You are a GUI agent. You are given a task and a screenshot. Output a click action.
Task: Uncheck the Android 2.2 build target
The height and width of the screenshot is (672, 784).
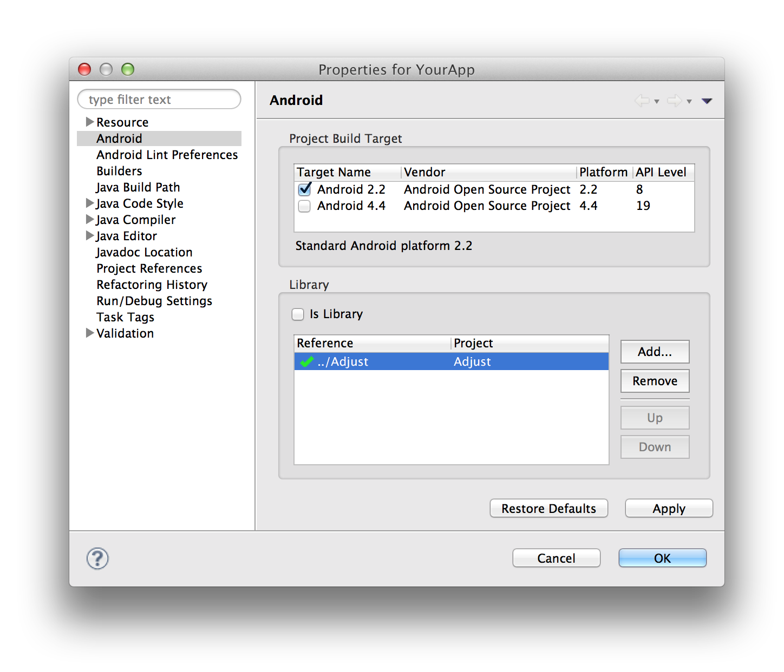(305, 189)
